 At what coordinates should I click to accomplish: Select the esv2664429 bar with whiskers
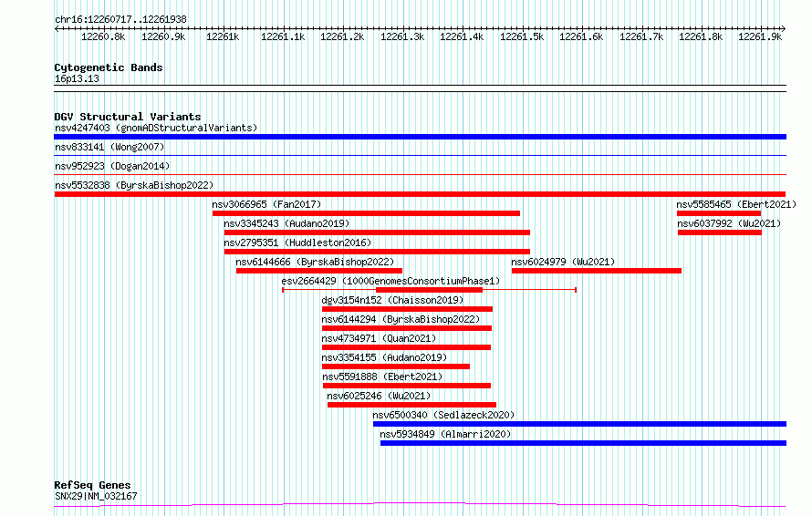(x=430, y=290)
